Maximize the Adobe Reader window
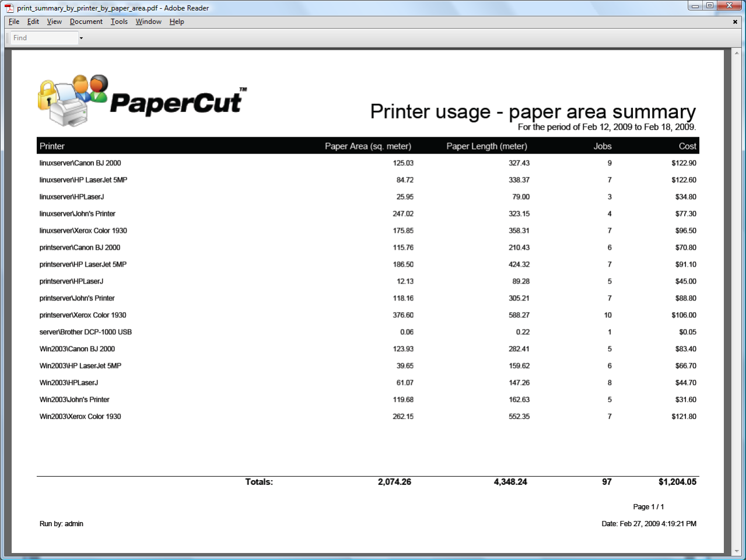 pos(710,6)
